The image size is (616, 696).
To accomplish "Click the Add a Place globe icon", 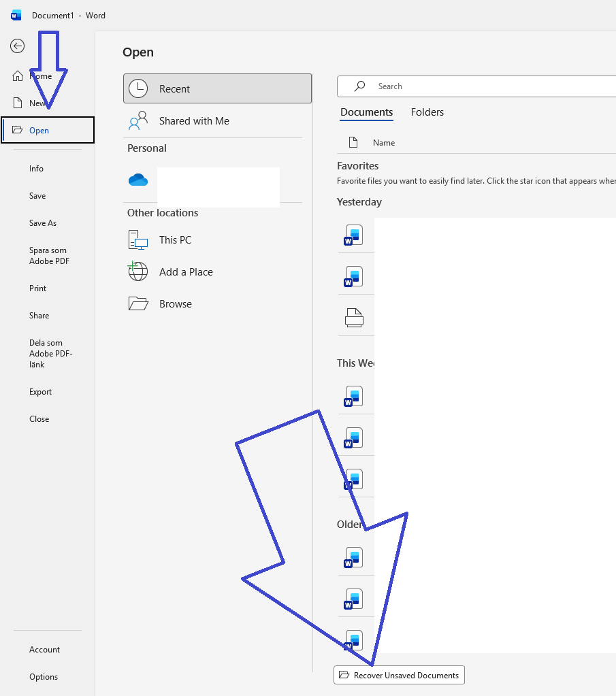I will click(138, 271).
